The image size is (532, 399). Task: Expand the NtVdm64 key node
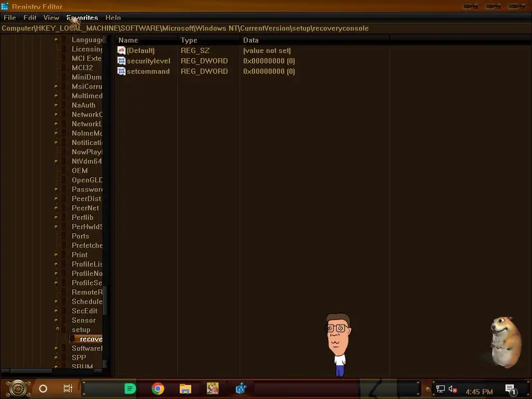pyautogui.click(x=56, y=161)
